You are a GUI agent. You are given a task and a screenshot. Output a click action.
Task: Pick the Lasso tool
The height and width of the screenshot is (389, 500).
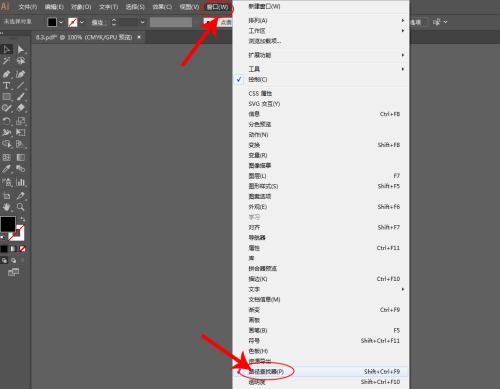click(x=21, y=61)
